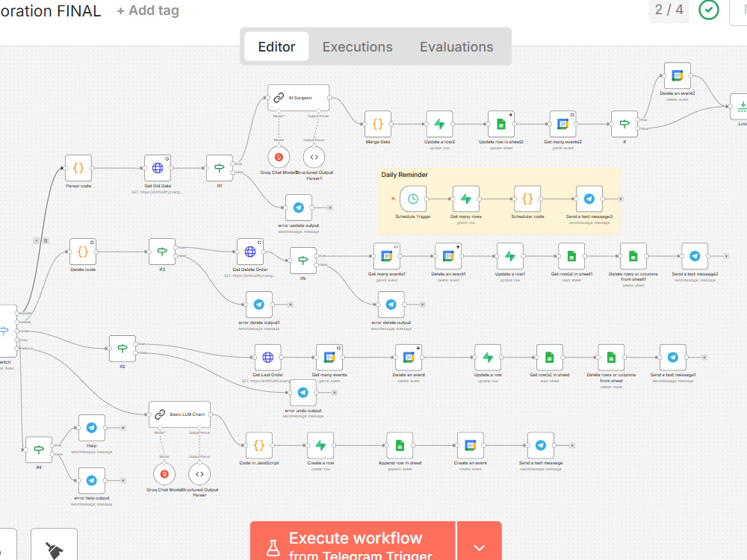Select the If5 condition node

[303, 261]
